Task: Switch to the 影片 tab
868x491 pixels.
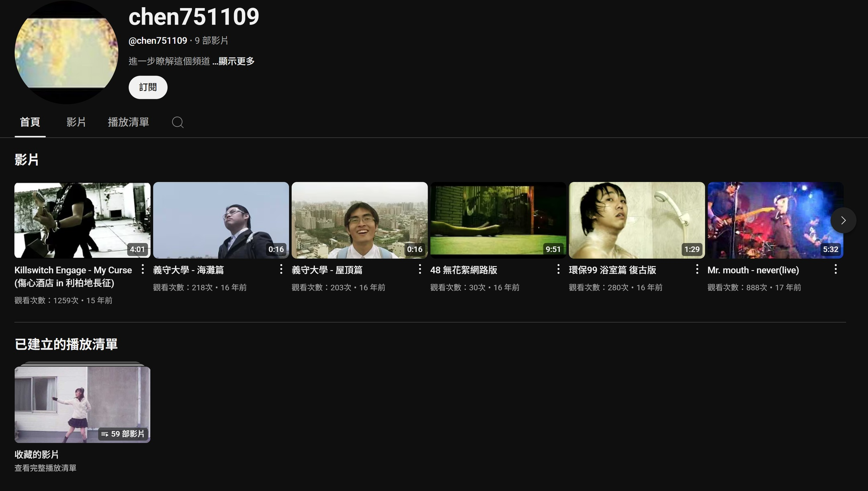Action: pos(76,122)
